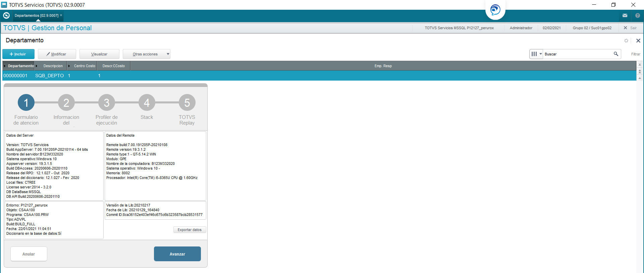Open the TOTVS assistant chat bubble icon

click(x=495, y=9)
